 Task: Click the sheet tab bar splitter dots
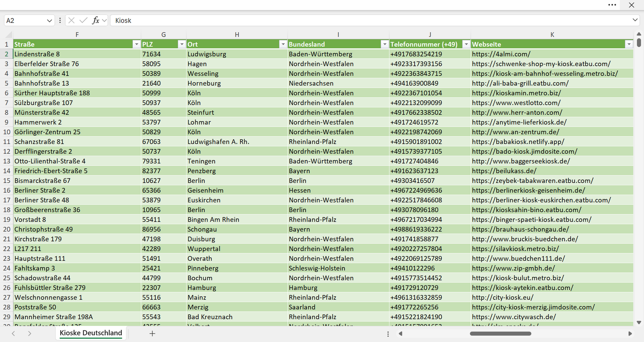point(388,334)
